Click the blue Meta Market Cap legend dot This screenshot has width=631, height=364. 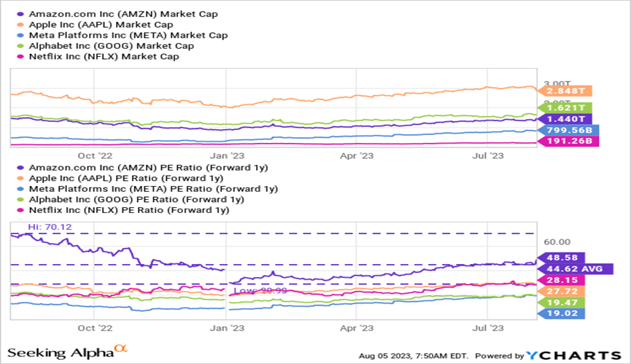coord(20,36)
